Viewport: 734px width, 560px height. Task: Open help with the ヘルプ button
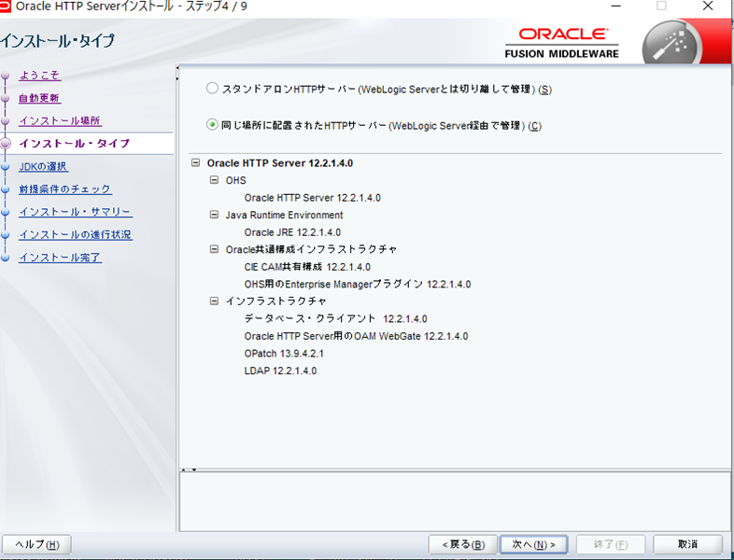click(36, 544)
